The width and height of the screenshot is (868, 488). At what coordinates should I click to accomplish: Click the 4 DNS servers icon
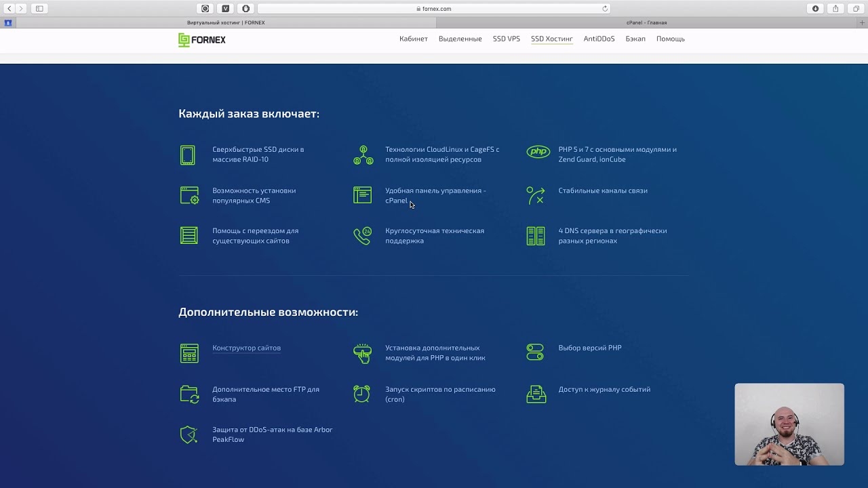point(536,236)
